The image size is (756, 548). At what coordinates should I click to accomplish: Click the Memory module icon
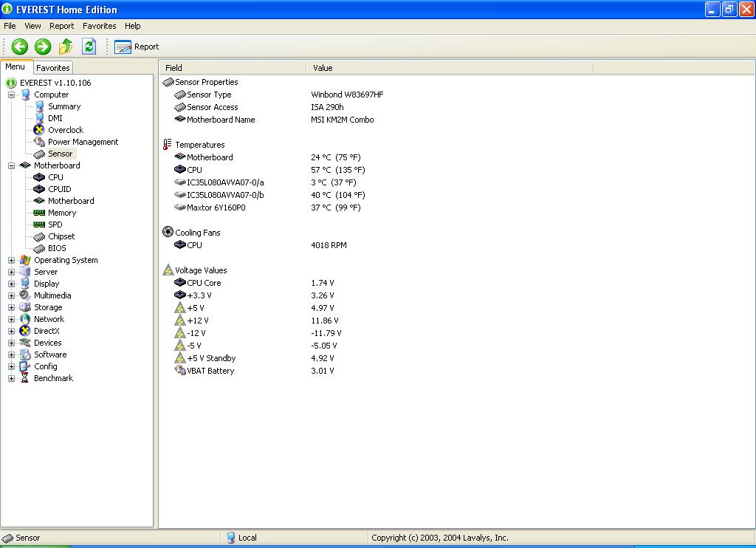click(x=39, y=213)
